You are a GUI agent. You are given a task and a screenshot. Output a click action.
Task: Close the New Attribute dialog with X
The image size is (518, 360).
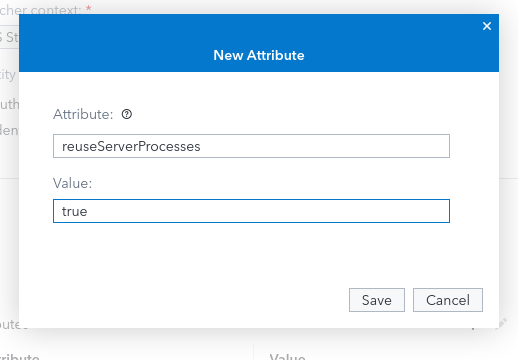(x=487, y=26)
